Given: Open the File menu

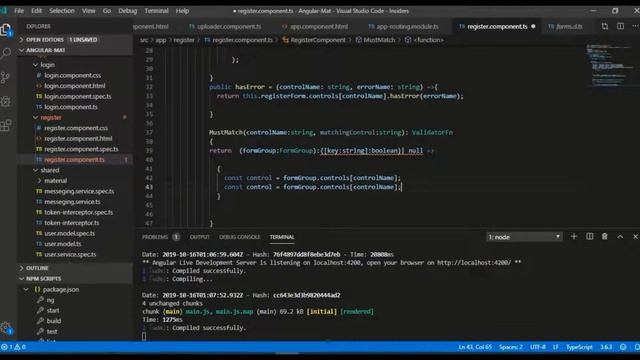Looking at the screenshot, I should point(19,11).
